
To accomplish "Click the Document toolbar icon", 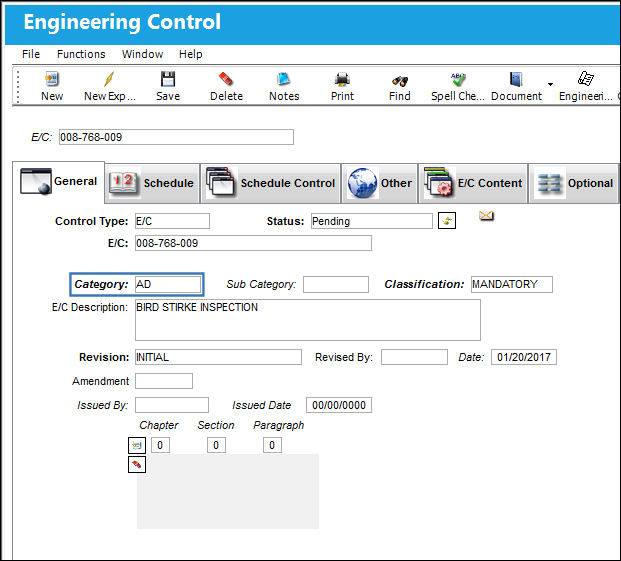I will click(516, 79).
